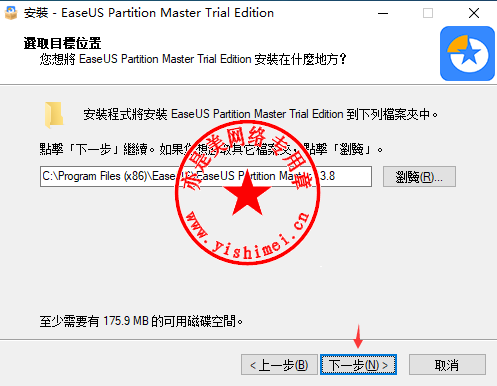Image resolution: width=497 pixels, height=386 pixels.
Task: Continue with 下一步(N) > button
Action: click(358, 365)
